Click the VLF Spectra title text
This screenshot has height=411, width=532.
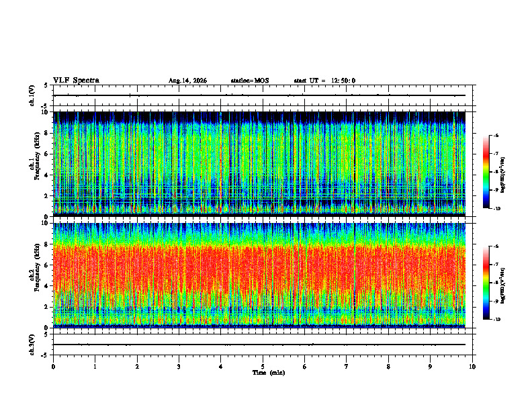tap(76, 81)
